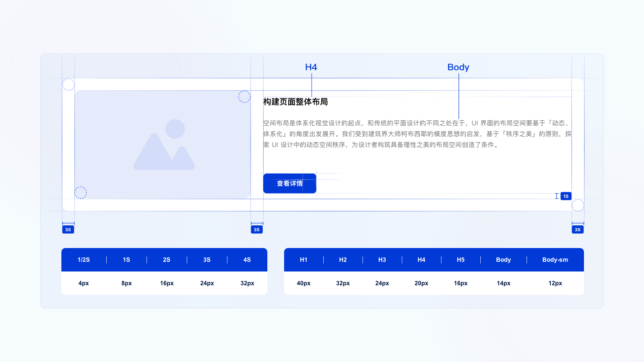This screenshot has height=362, width=644.
Task: Click the dashed circle at card's top-left corner
Action: (x=68, y=84)
